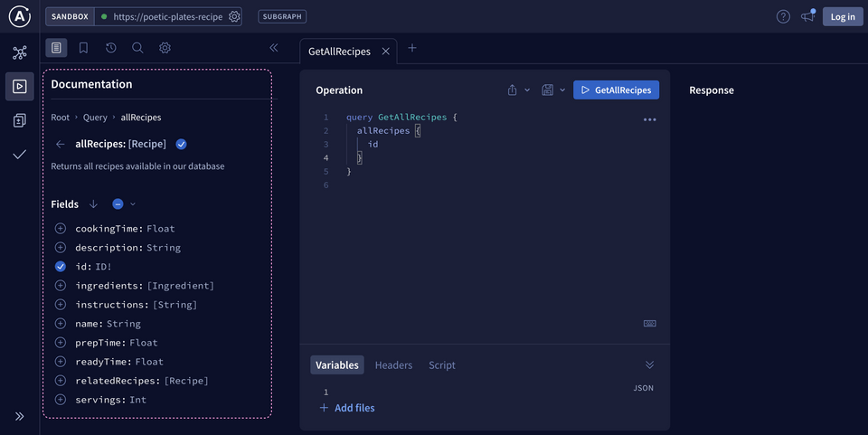The image size is (868, 435).
Task: Open the announcements megaphone icon
Action: pos(807,16)
